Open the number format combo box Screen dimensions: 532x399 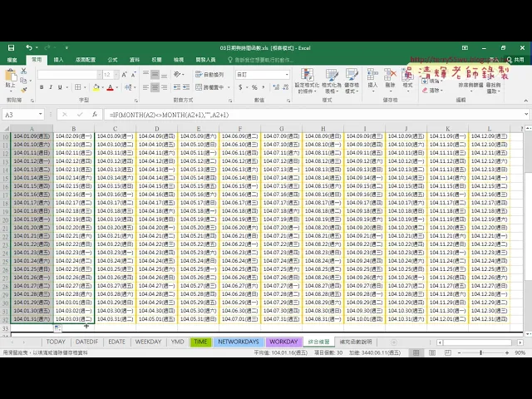tap(263, 75)
